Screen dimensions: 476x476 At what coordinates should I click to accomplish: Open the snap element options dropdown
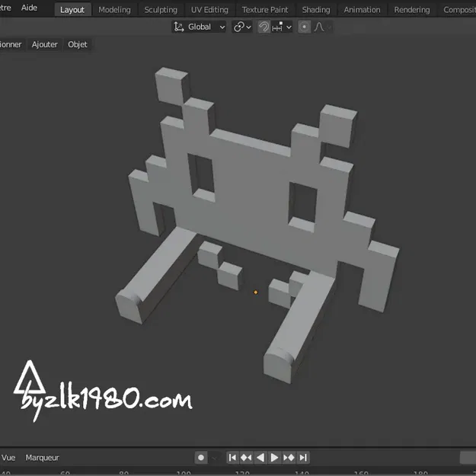(x=281, y=27)
